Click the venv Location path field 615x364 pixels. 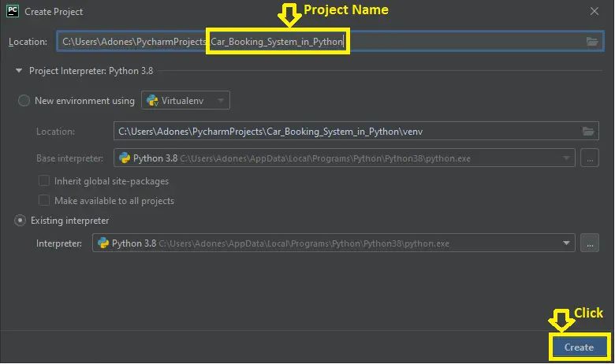pos(356,132)
